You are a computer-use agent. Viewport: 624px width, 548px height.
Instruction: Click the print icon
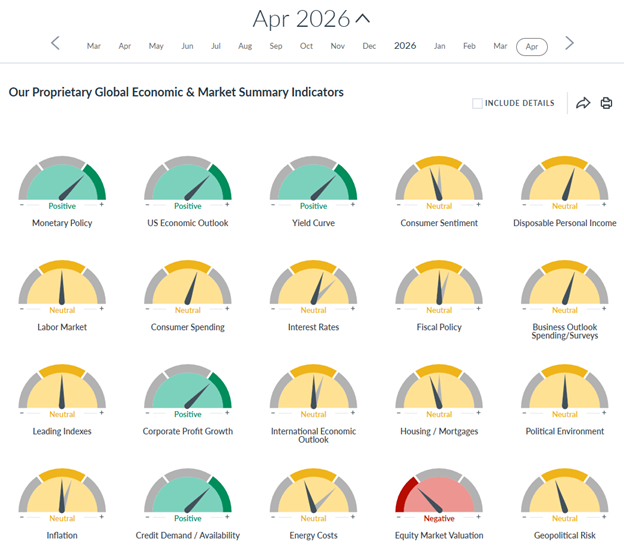click(606, 103)
